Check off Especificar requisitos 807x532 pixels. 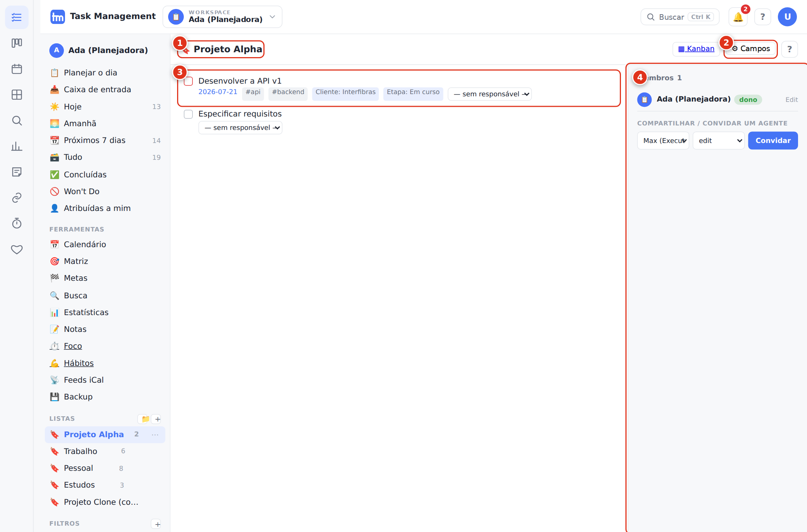188,114
